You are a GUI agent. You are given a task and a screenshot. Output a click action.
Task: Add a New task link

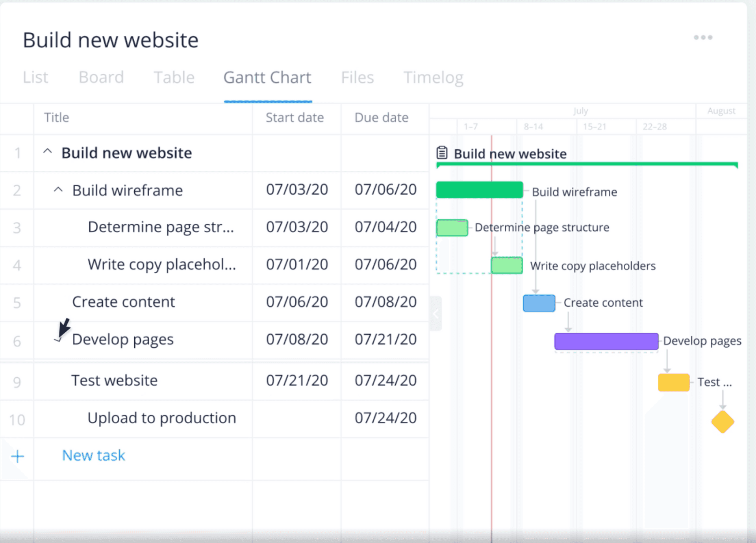pyautogui.click(x=93, y=455)
